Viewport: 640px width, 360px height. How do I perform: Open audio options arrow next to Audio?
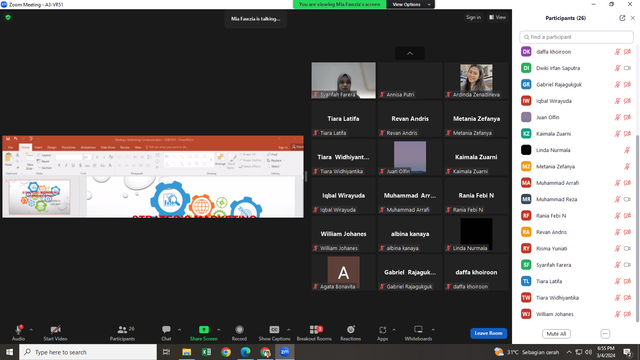tap(31, 330)
